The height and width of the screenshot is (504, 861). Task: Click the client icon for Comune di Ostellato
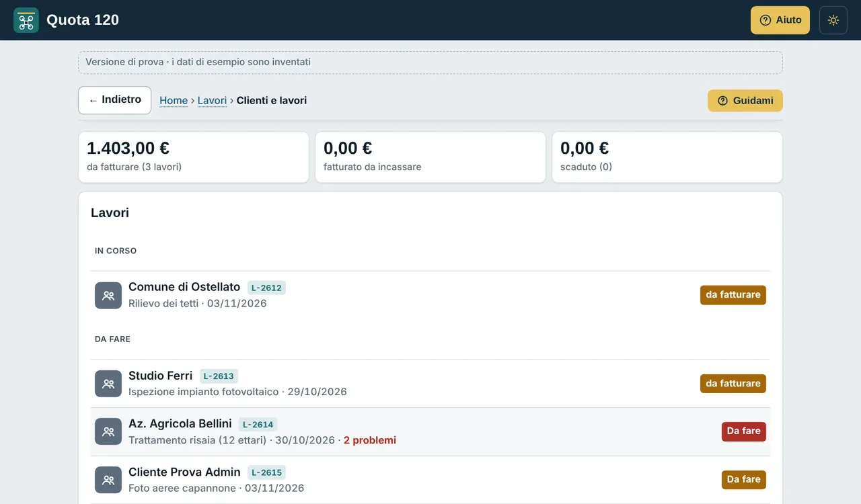108,296
